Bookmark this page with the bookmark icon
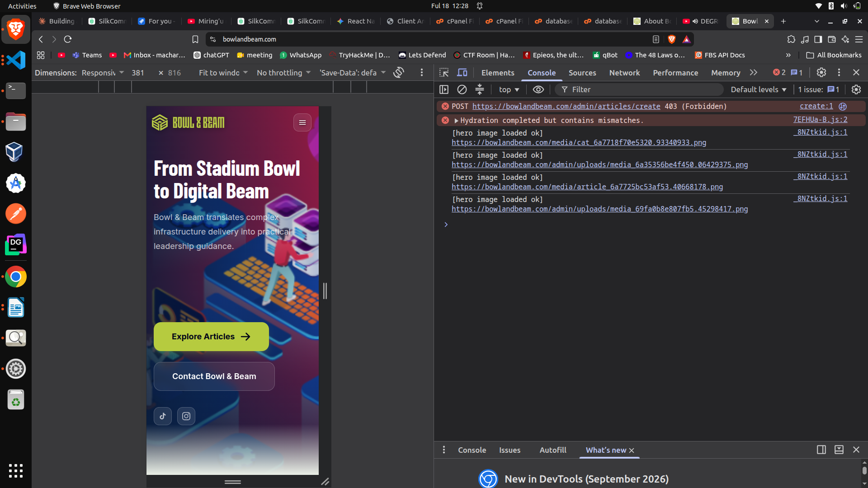868x488 pixels. 195,39
